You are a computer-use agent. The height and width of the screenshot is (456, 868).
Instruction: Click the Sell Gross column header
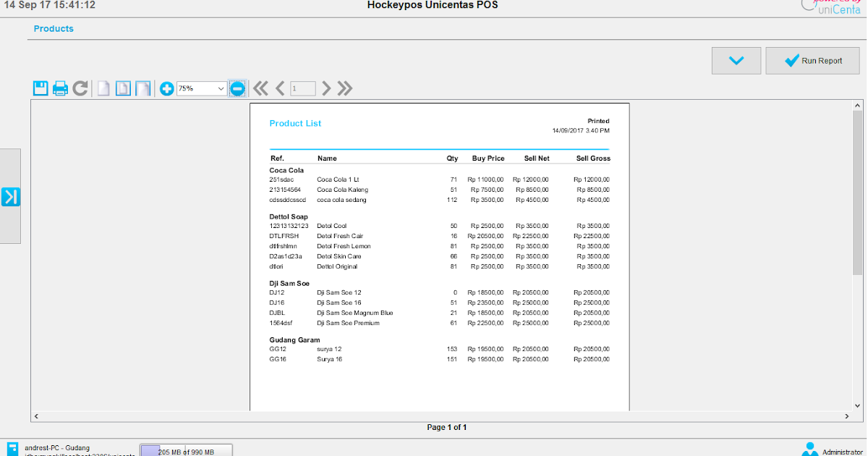(x=593, y=158)
